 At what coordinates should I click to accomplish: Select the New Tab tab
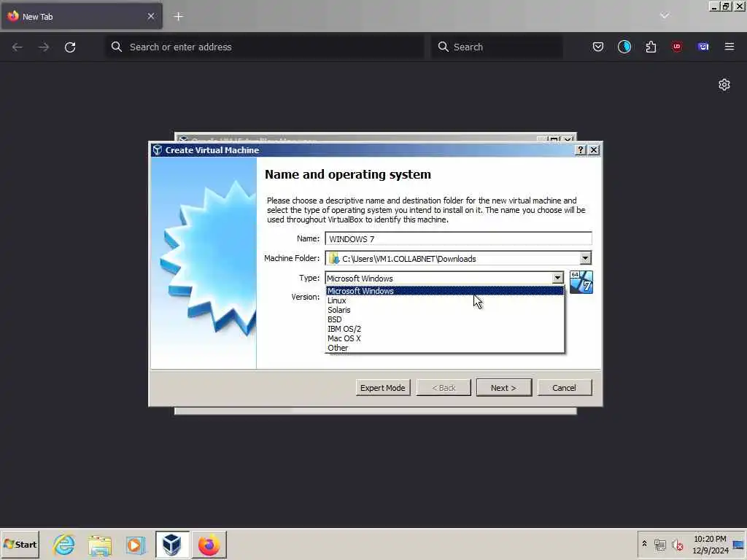81,17
